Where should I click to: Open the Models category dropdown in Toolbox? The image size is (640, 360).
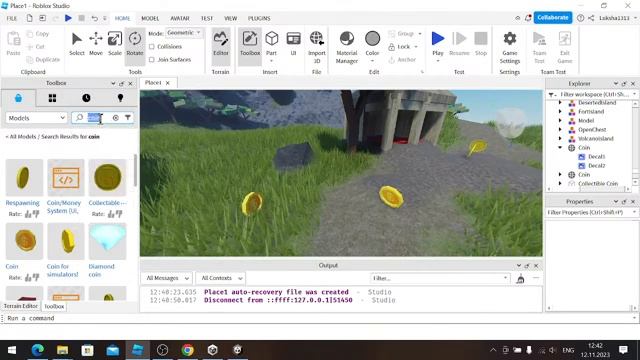pyautogui.click(x=36, y=118)
